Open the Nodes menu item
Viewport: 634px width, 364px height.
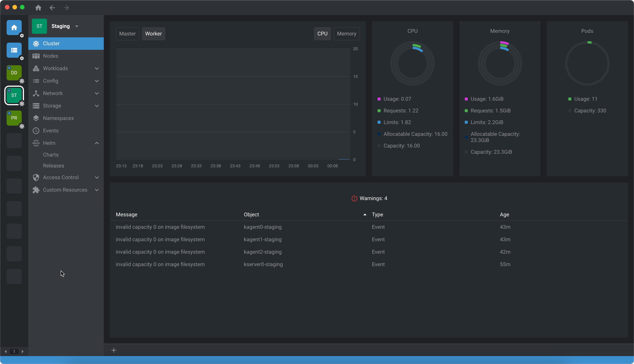click(51, 56)
